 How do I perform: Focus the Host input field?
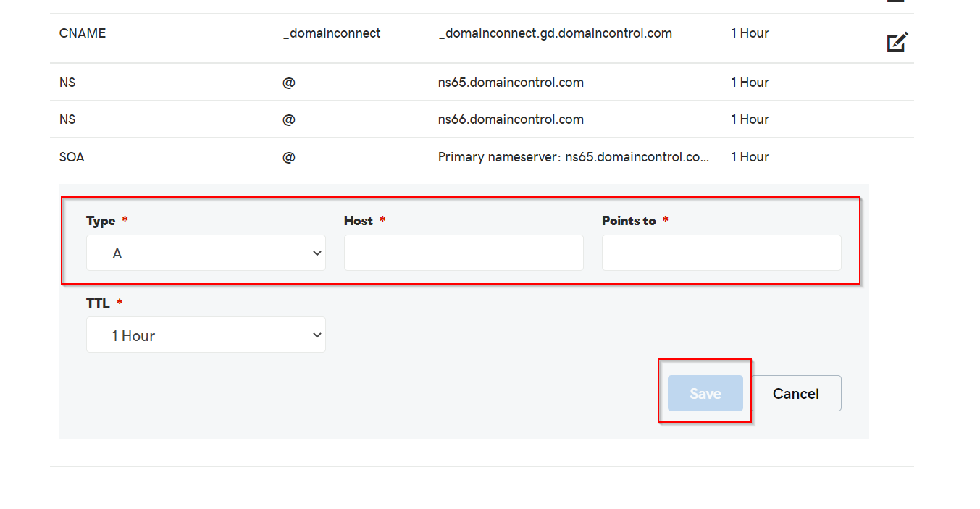pyautogui.click(x=464, y=253)
